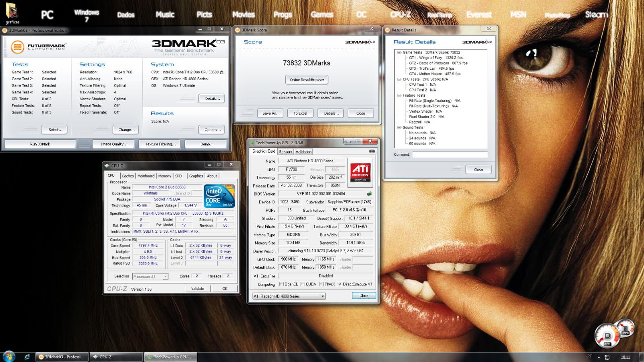The width and height of the screenshot is (644, 362).
Task: Open the OC dock shortcut
Action: point(361,14)
